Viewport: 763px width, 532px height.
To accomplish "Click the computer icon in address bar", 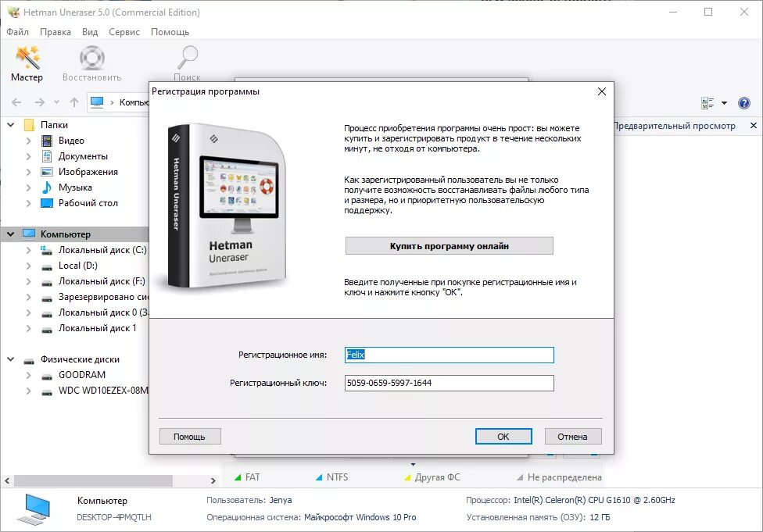I will coord(97,102).
